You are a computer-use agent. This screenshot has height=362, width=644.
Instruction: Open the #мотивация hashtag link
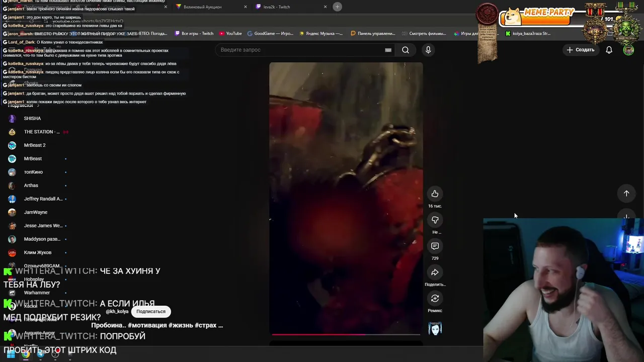click(147, 325)
